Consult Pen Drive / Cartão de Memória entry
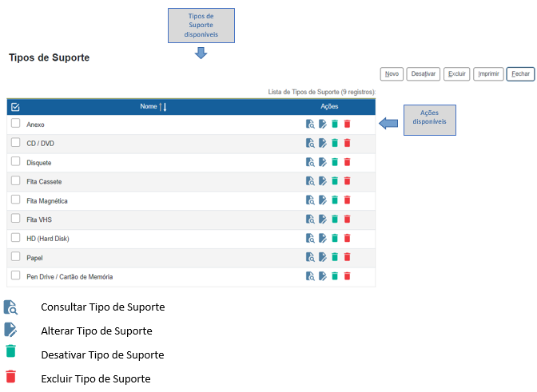 310,276
